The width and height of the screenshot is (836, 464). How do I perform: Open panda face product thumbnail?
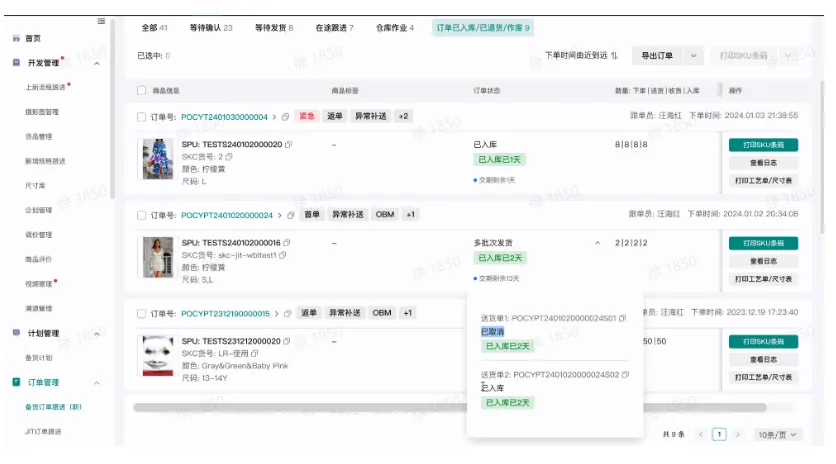[157, 355]
